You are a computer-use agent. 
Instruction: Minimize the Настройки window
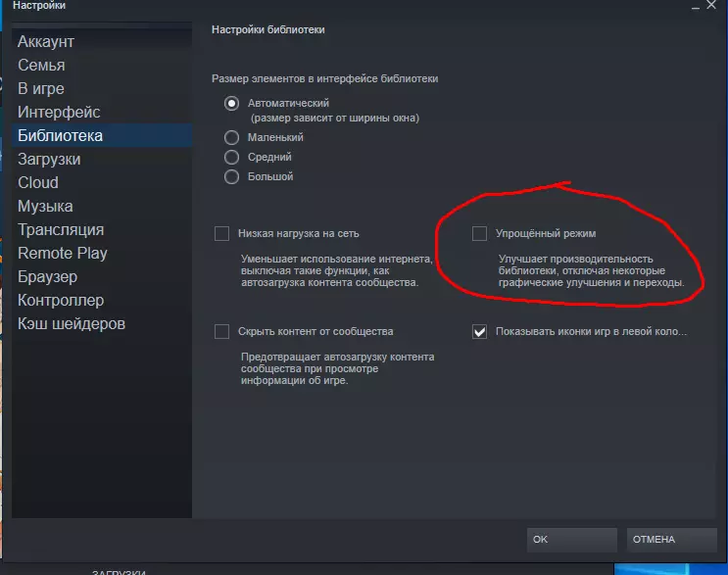(x=695, y=6)
